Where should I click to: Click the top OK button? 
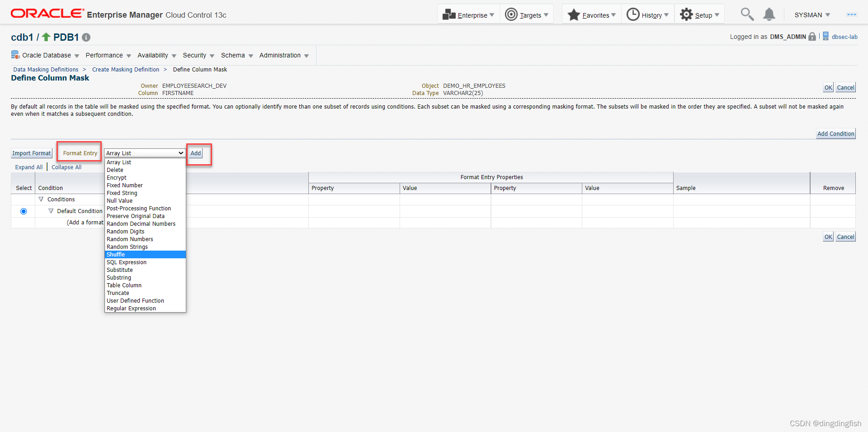pos(828,88)
